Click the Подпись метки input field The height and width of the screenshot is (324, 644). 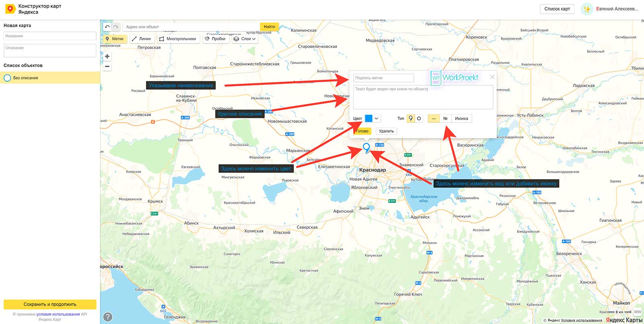[383, 78]
